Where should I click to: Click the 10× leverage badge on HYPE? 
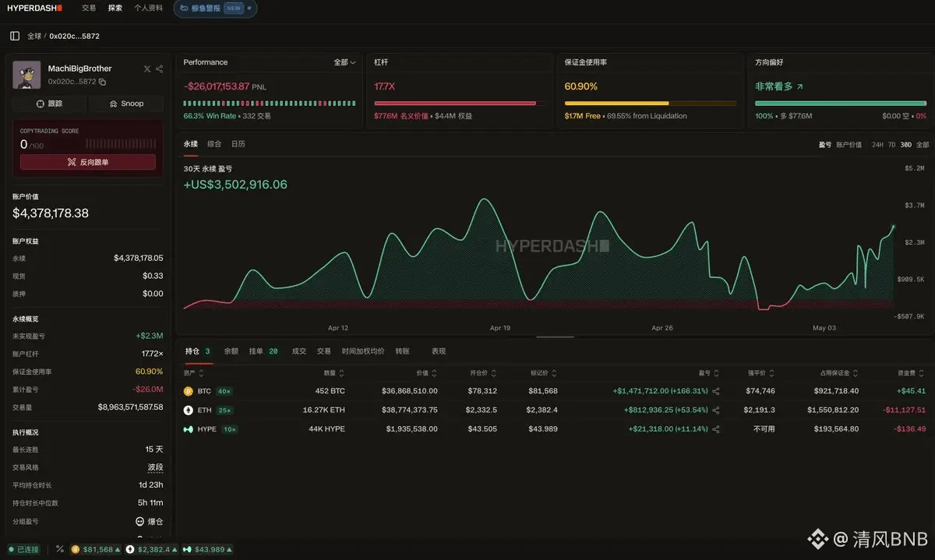(230, 429)
